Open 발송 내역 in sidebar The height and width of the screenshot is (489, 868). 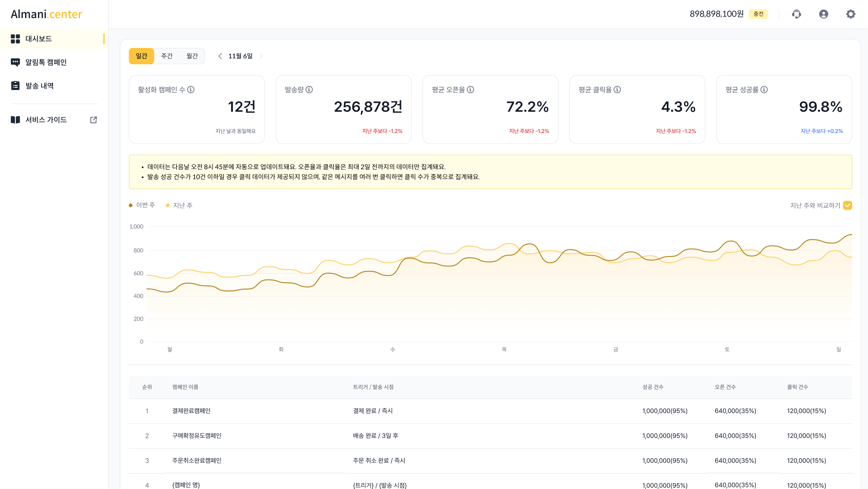(39, 86)
